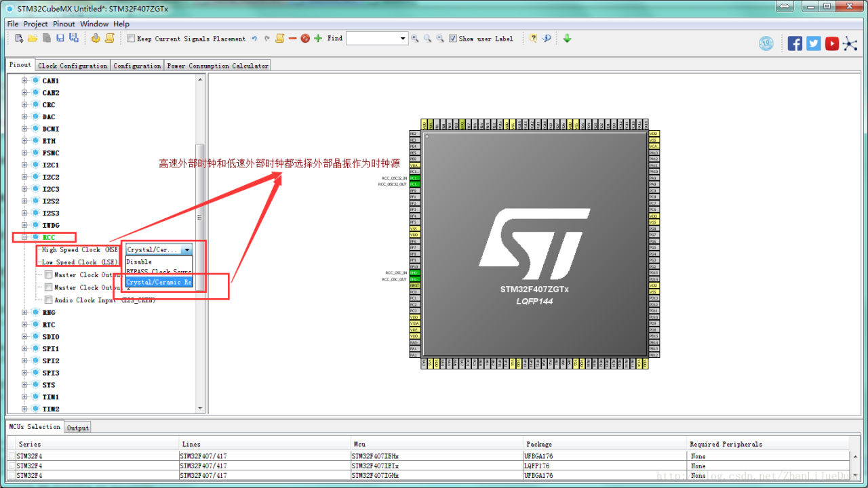The height and width of the screenshot is (488, 868).
Task: Click the green download updates arrow
Action: (567, 39)
